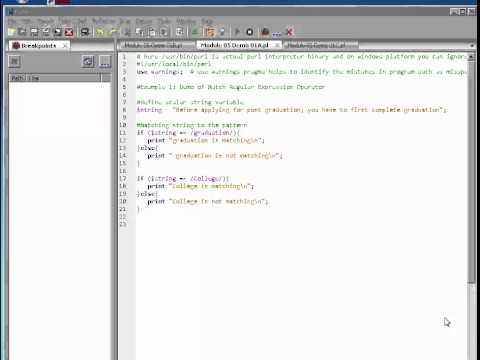Open the Help menu

[207, 21]
